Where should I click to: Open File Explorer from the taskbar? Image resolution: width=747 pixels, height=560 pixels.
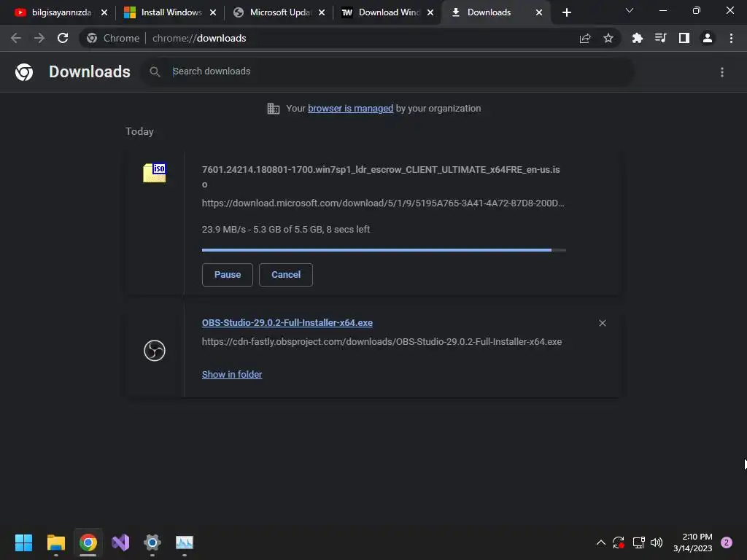coord(55,542)
